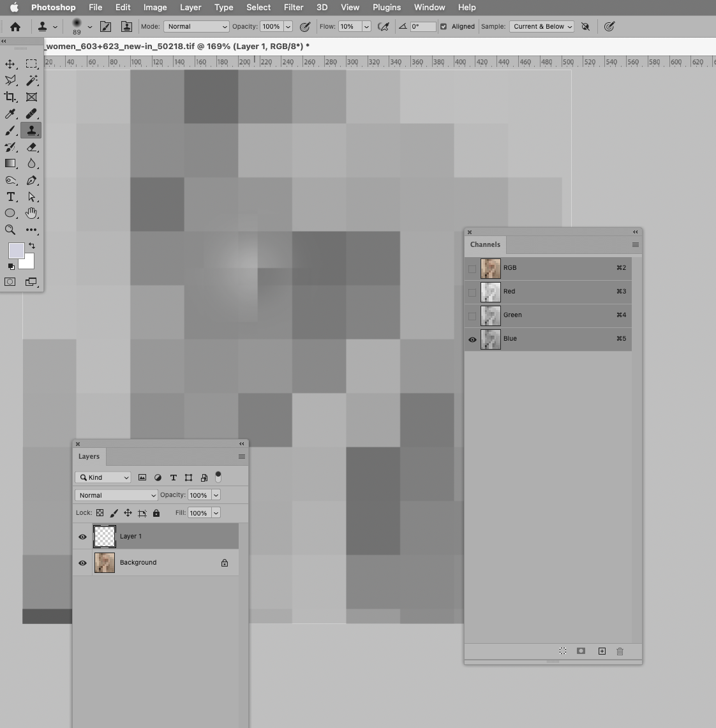The image size is (716, 728).
Task: Open the Layers panel menu
Action: pos(241,456)
